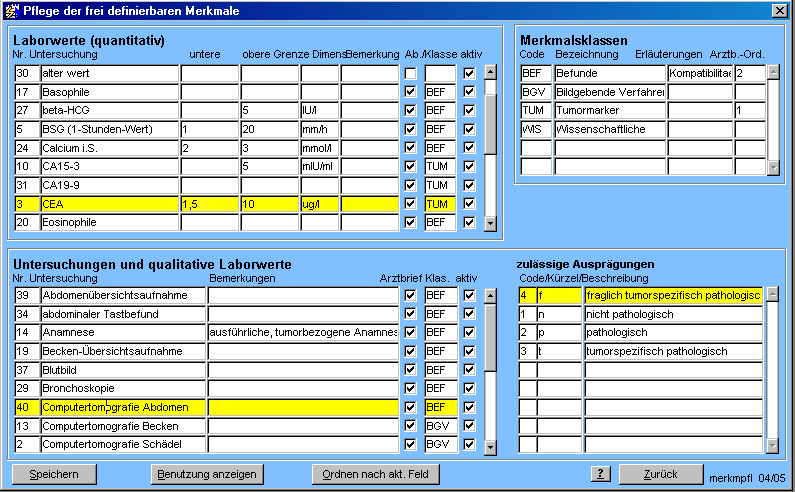Click the application icon in title bar

click(x=10, y=10)
